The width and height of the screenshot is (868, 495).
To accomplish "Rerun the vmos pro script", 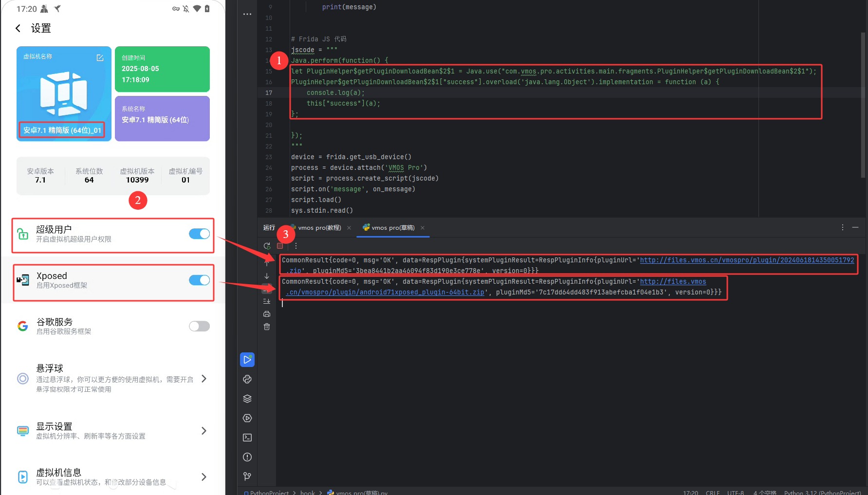I will tap(267, 246).
